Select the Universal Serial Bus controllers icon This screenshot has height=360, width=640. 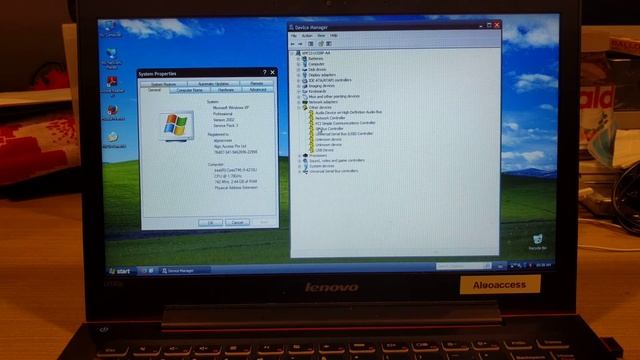(x=305, y=171)
